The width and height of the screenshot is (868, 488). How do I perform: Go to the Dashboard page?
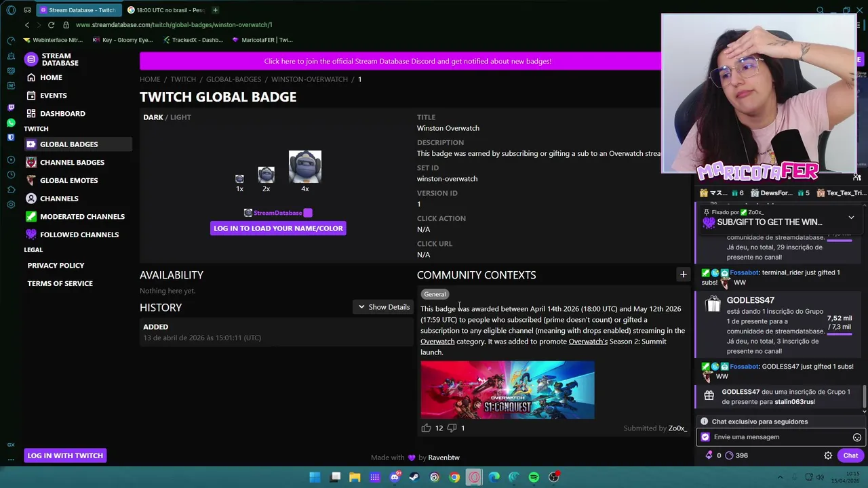coord(56,113)
